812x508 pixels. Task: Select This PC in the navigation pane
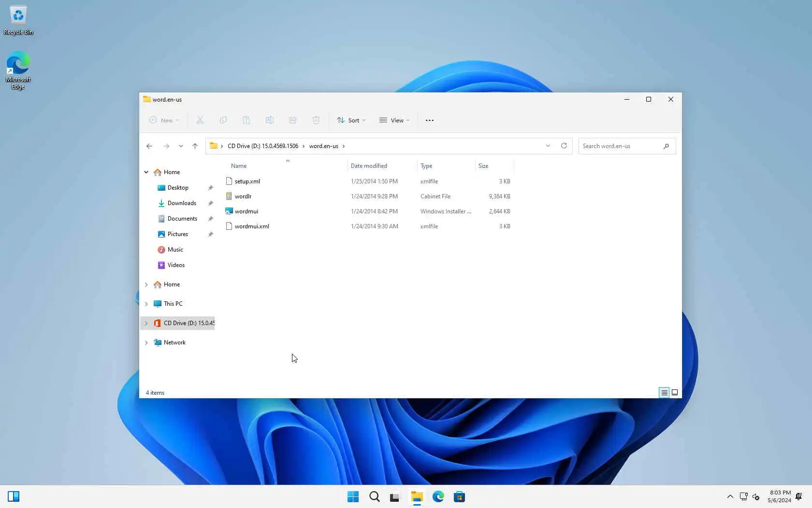click(173, 304)
